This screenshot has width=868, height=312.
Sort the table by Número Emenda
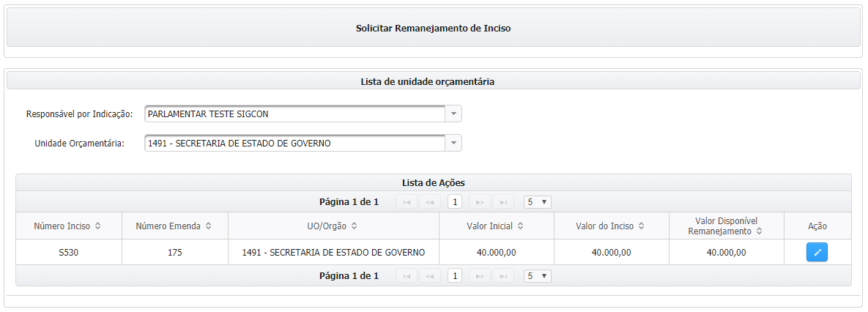tap(208, 226)
